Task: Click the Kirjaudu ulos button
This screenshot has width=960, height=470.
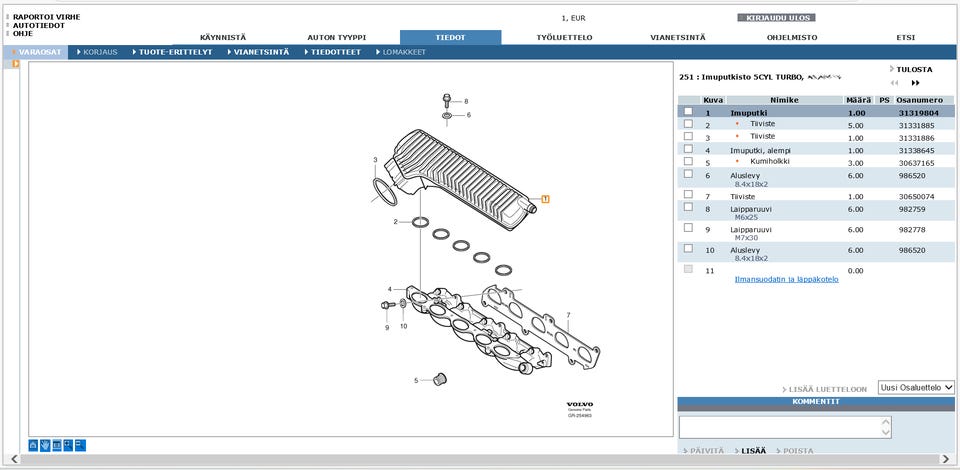Action: pyautogui.click(x=776, y=17)
